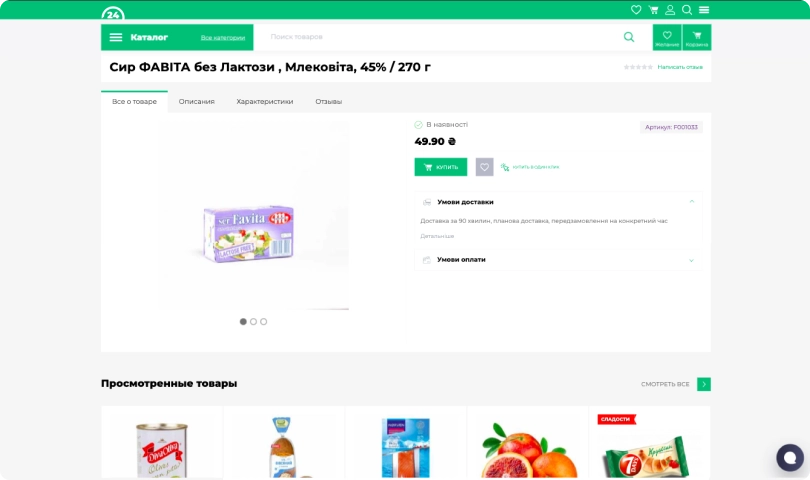This screenshot has height=480, width=810.
Task: Select the second image carousel dot
Action: [x=253, y=322]
